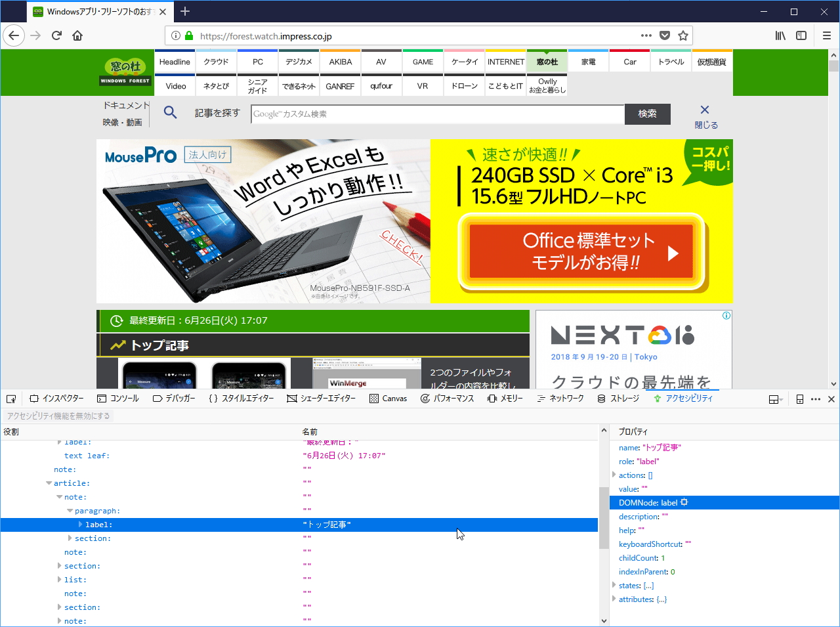Expand the attributes property entry
Image resolution: width=840 pixels, height=627 pixels.
[x=614, y=599]
